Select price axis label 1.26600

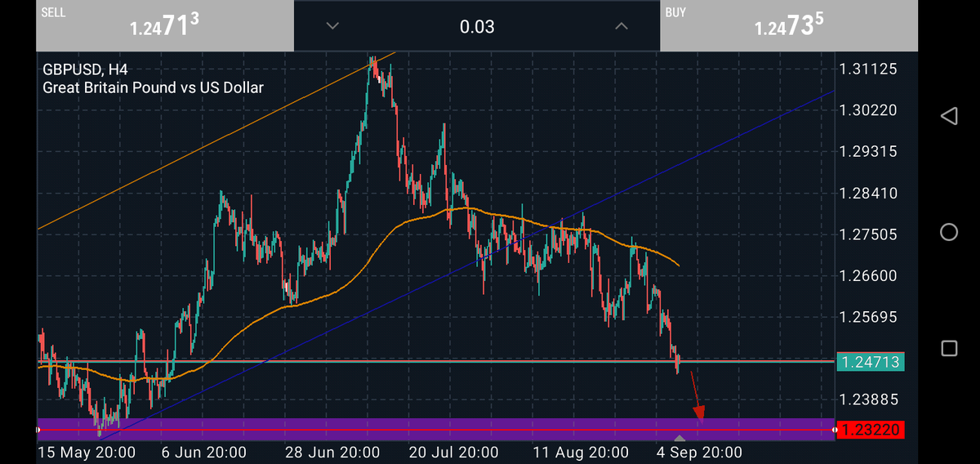tap(868, 276)
